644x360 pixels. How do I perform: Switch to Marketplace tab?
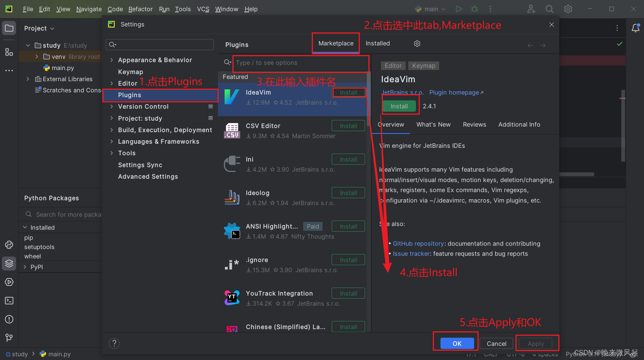pos(336,43)
